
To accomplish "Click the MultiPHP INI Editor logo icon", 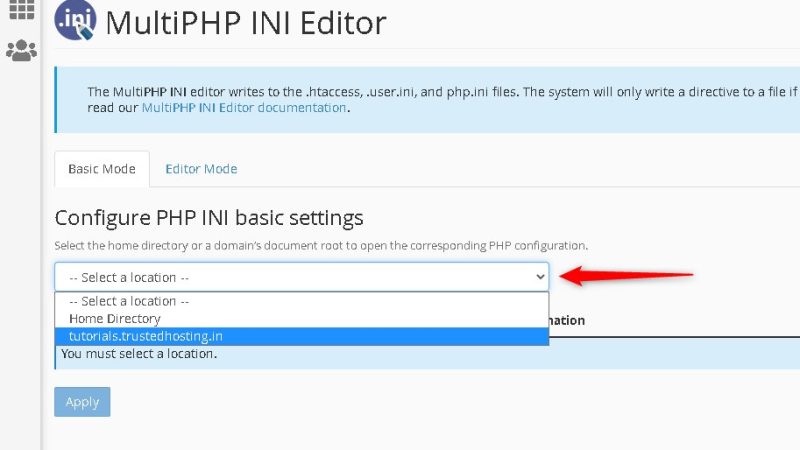I will [76, 20].
